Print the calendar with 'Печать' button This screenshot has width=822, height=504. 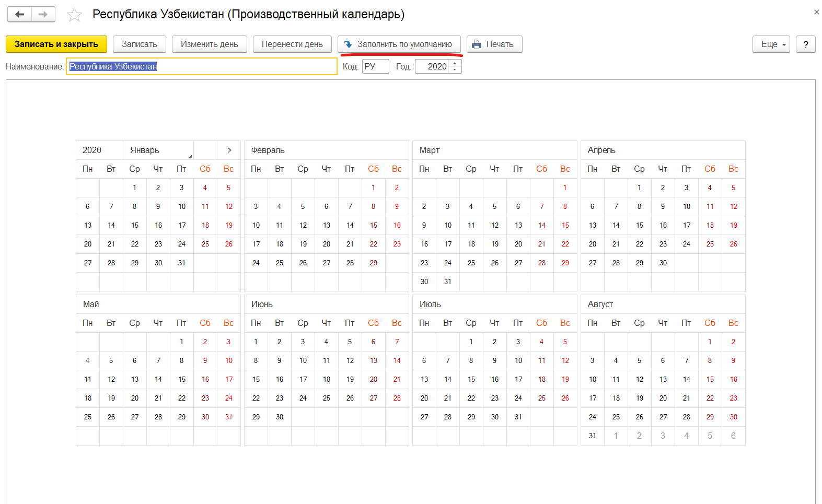[494, 44]
